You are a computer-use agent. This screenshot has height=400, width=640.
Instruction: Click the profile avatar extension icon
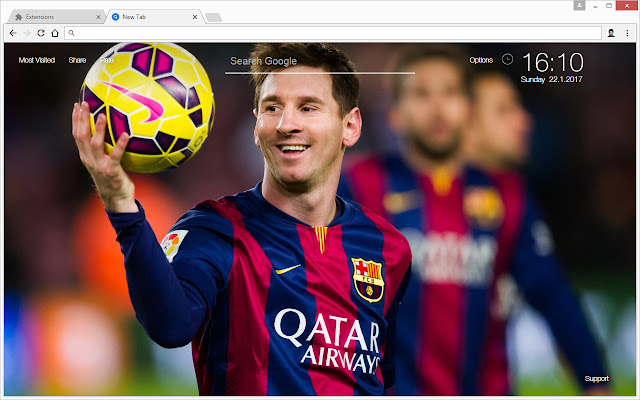click(611, 33)
